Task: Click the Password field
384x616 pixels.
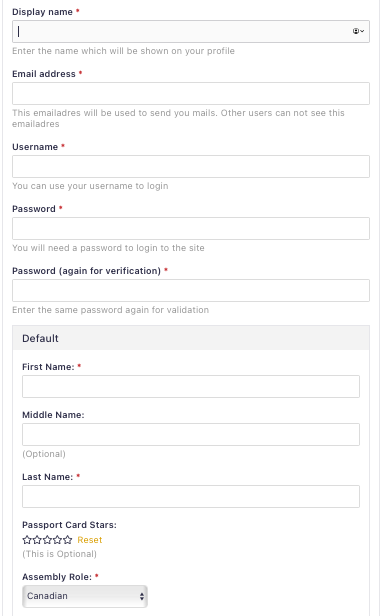Action: click(x=191, y=229)
